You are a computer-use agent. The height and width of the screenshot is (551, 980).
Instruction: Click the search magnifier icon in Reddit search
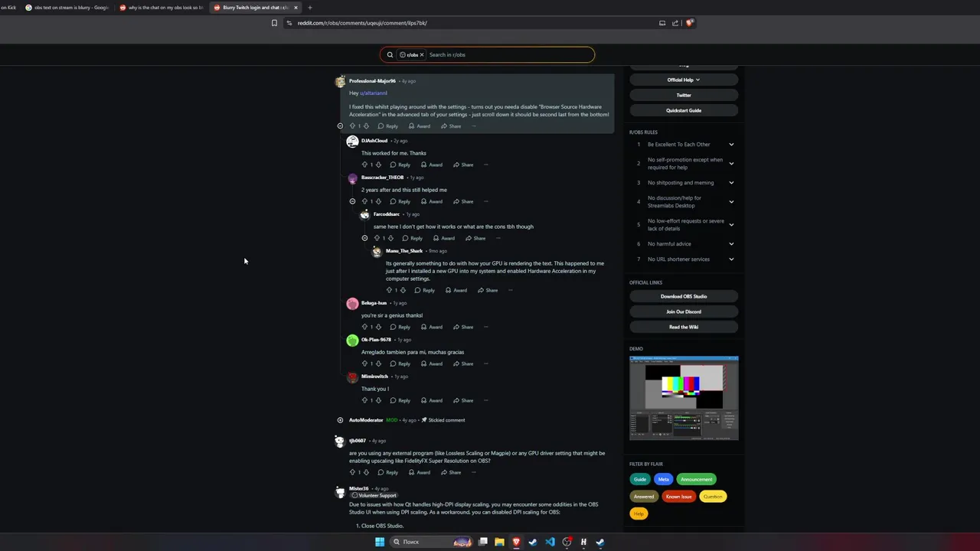pos(390,54)
